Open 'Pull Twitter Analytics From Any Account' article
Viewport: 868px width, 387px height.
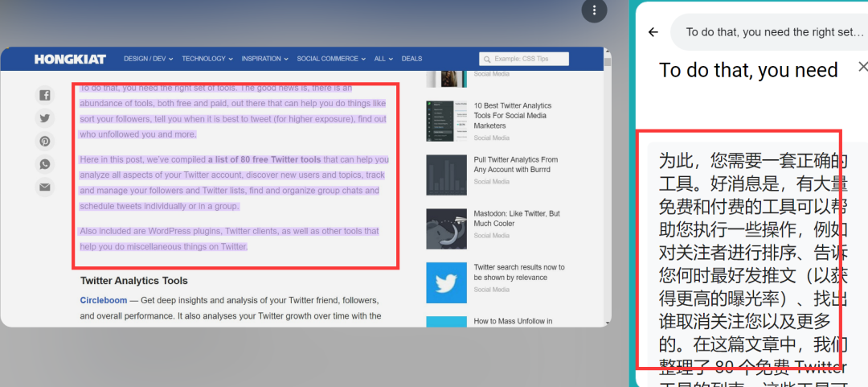pos(516,165)
